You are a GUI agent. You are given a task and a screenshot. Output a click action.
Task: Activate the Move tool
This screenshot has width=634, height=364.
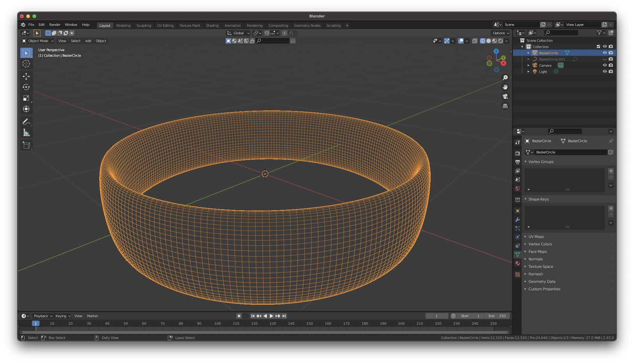[26, 76]
